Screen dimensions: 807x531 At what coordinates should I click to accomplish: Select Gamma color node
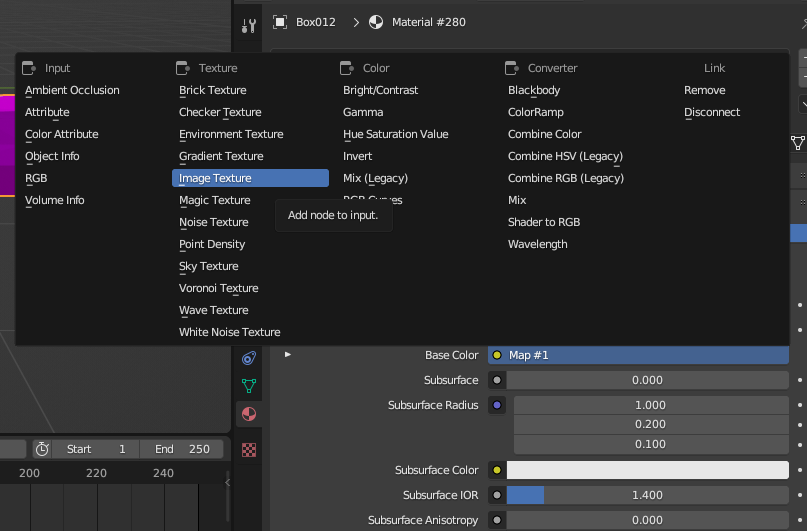(363, 112)
